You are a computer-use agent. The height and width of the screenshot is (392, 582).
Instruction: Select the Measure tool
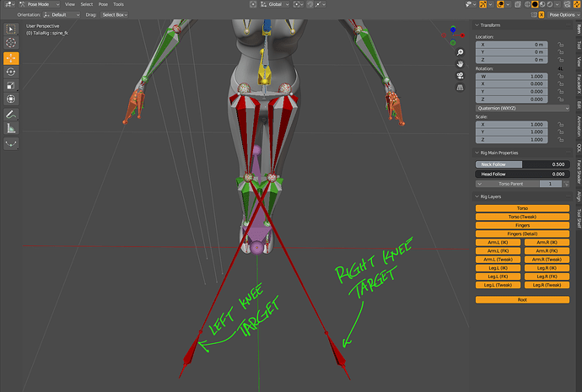(11, 128)
